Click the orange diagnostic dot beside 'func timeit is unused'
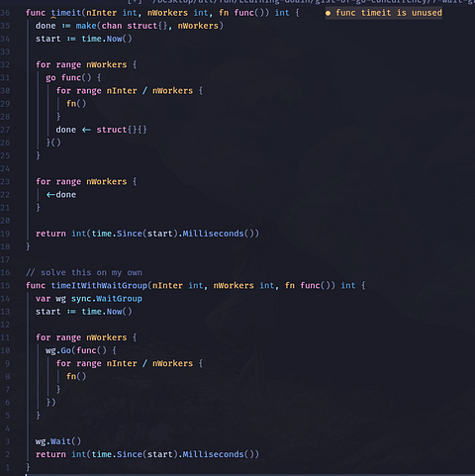 point(328,14)
